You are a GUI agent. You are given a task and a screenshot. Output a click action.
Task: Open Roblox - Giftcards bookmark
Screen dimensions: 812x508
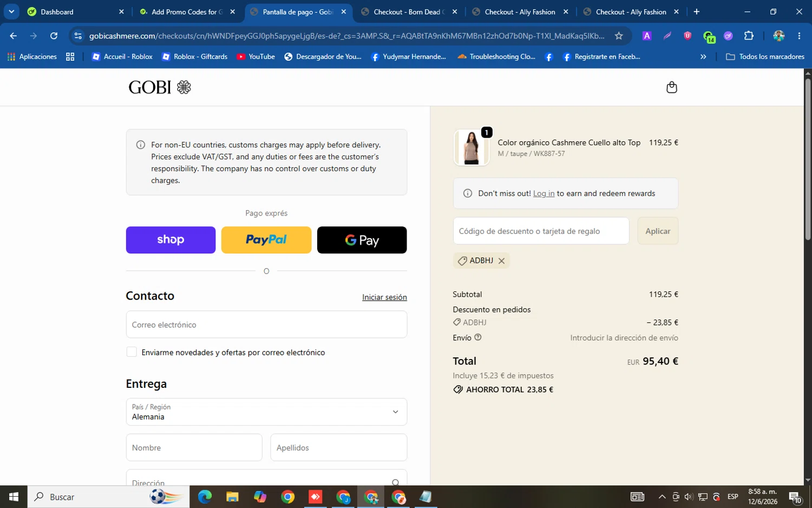point(195,56)
